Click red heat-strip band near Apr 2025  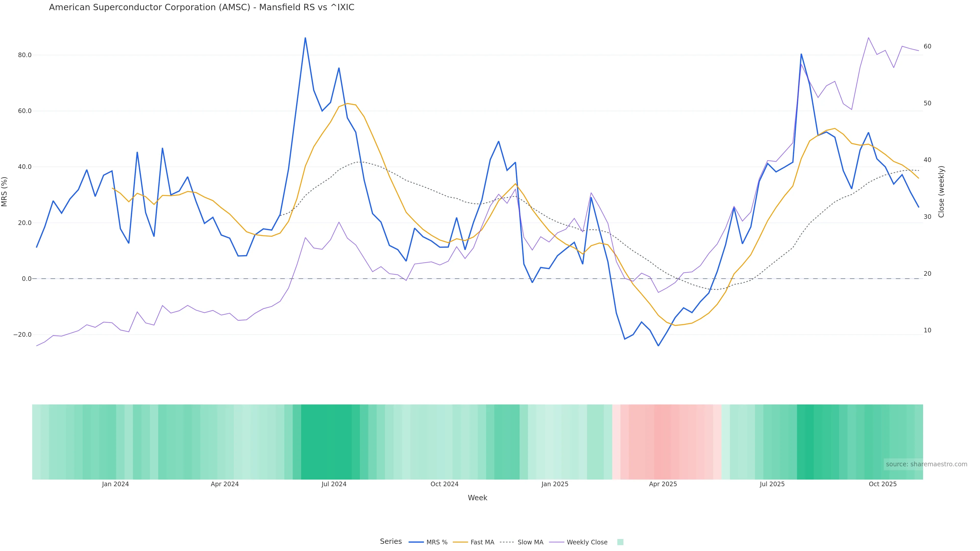coord(663,441)
